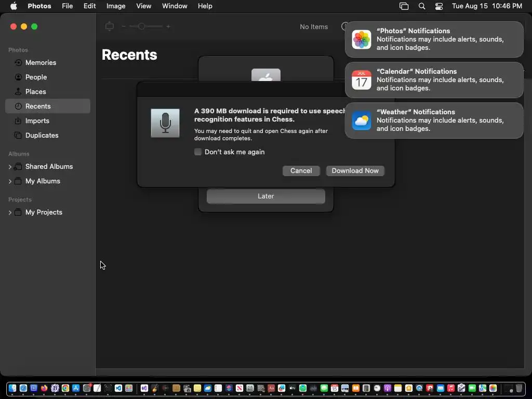Open Chess from the Dock
The image size is (532, 399).
[261, 388]
